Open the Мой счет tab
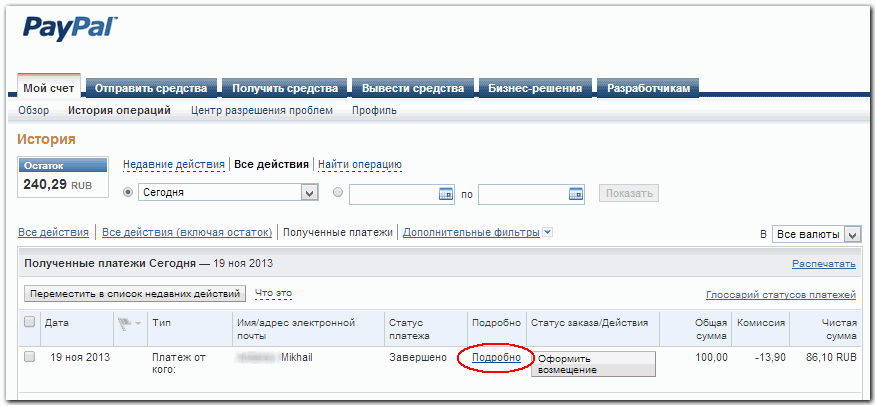The height and width of the screenshot is (406, 876). pyautogui.click(x=49, y=89)
